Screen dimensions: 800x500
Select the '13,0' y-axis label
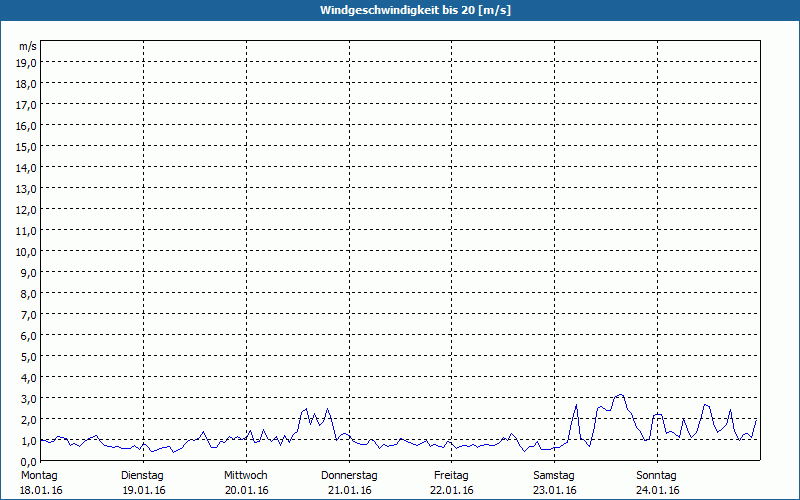pyautogui.click(x=26, y=189)
